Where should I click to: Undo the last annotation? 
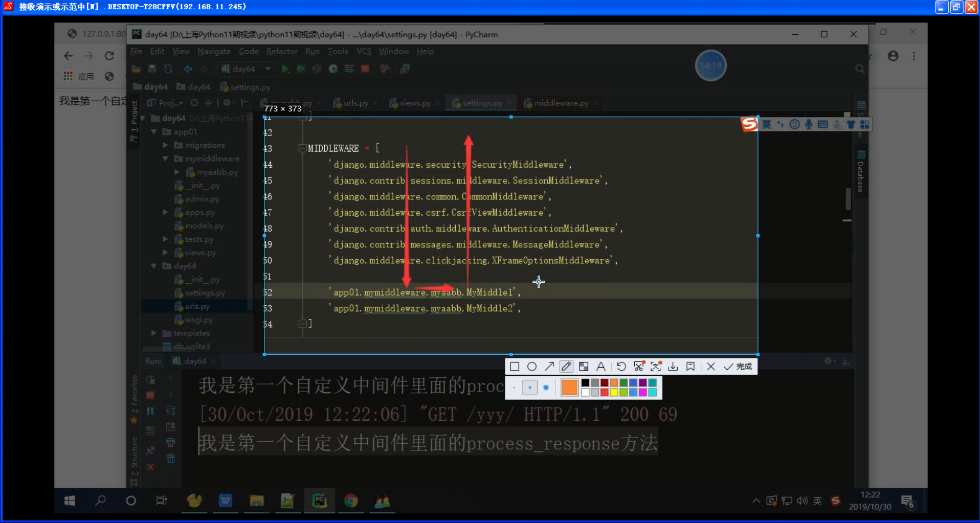click(621, 367)
